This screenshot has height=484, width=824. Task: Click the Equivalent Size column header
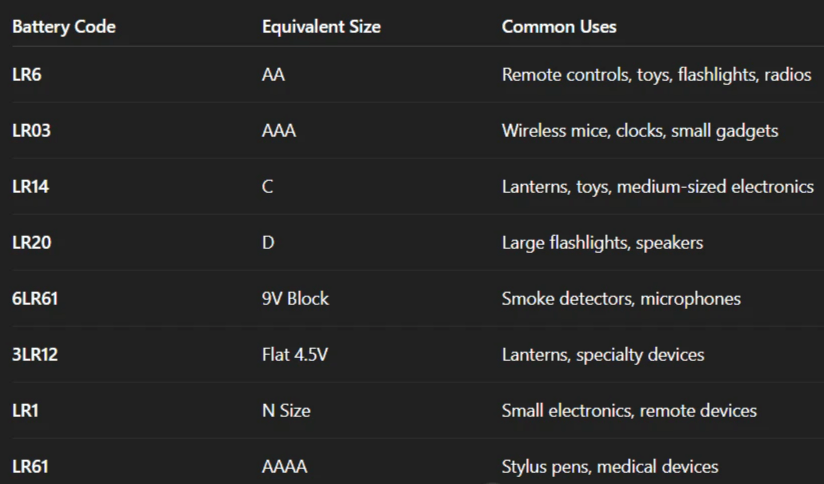(321, 27)
